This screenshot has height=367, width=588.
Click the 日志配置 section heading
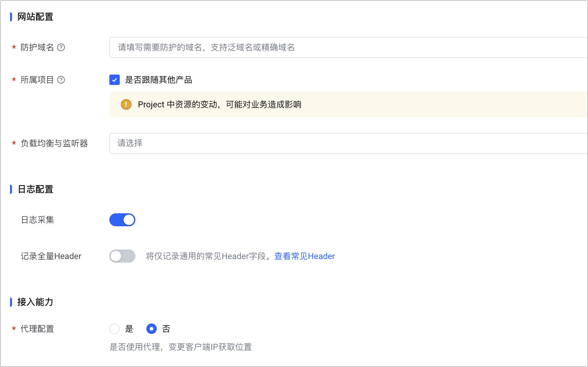pyautogui.click(x=35, y=189)
